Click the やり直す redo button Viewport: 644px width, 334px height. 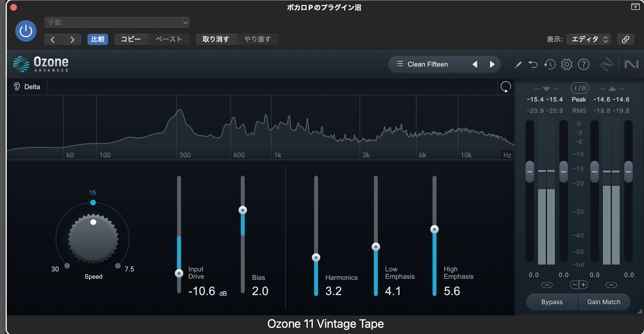[258, 39]
